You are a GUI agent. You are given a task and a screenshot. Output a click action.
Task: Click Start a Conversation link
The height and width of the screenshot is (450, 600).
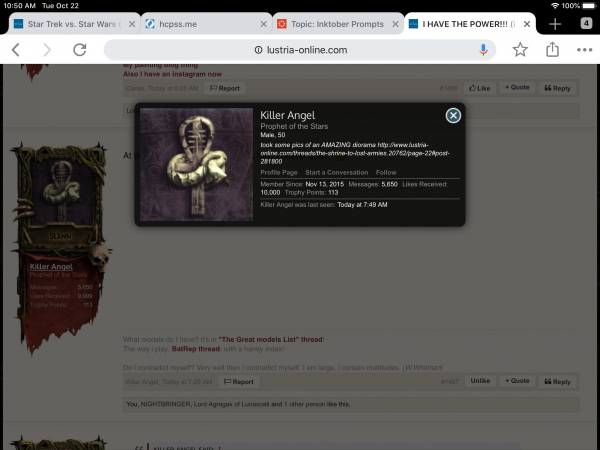click(x=335, y=173)
